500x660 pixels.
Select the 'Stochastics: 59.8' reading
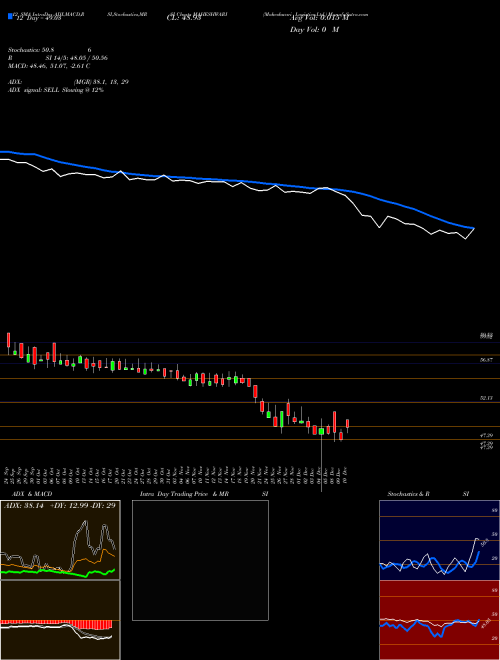click(33, 50)
